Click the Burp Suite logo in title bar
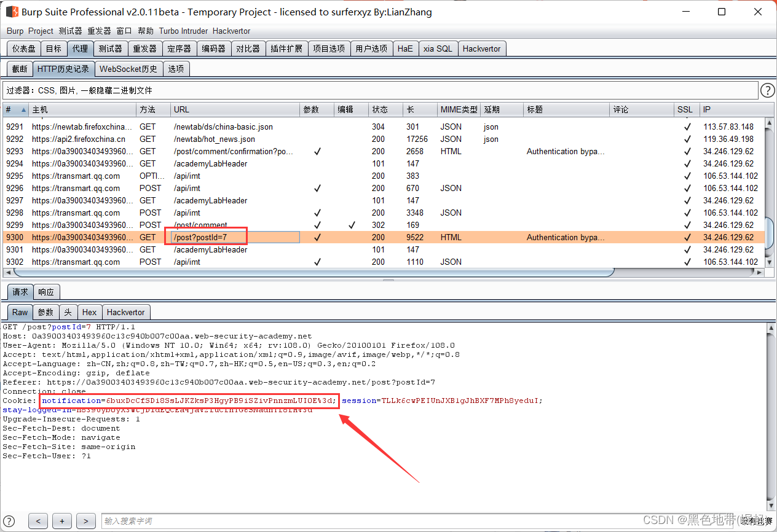The image size is (777, 532). point(12,12)
